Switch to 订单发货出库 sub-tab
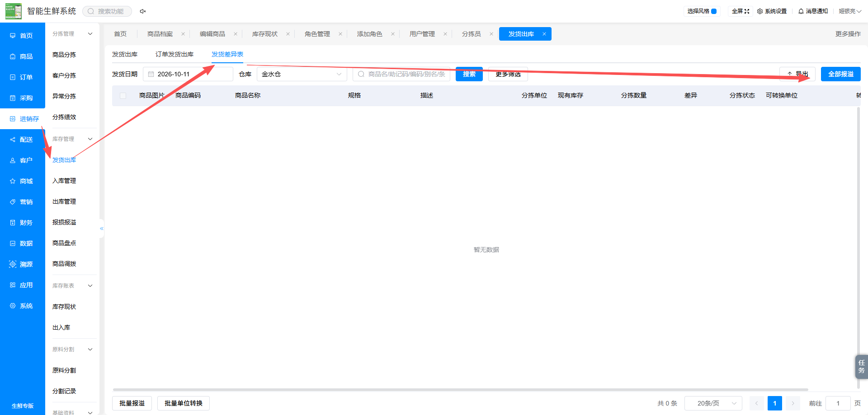Screen dimensions: 868x415 pyautogui.click(x=175, y=54)
